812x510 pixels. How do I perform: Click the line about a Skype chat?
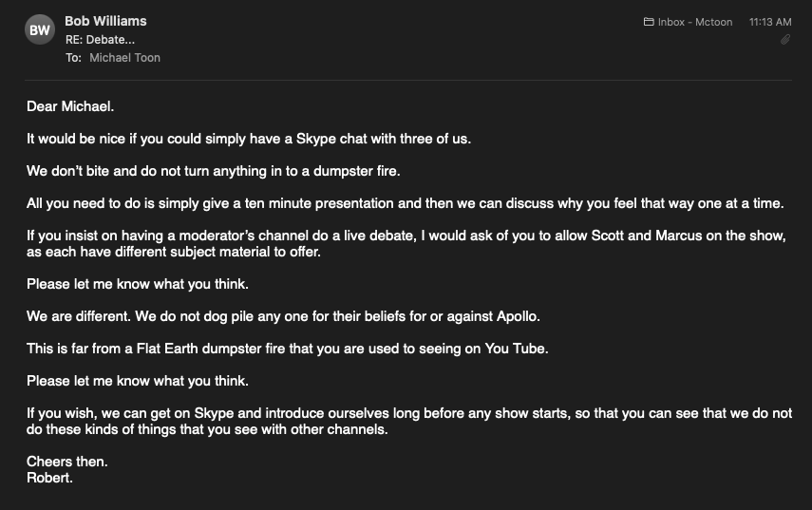pyautogui.click(x=249, y=139)
